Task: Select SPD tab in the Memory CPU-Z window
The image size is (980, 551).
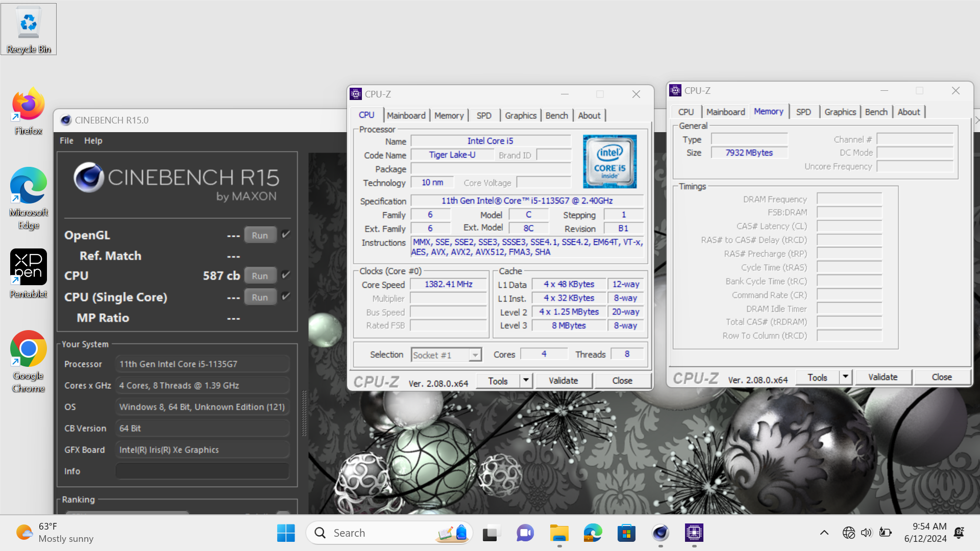Action: 803,112
